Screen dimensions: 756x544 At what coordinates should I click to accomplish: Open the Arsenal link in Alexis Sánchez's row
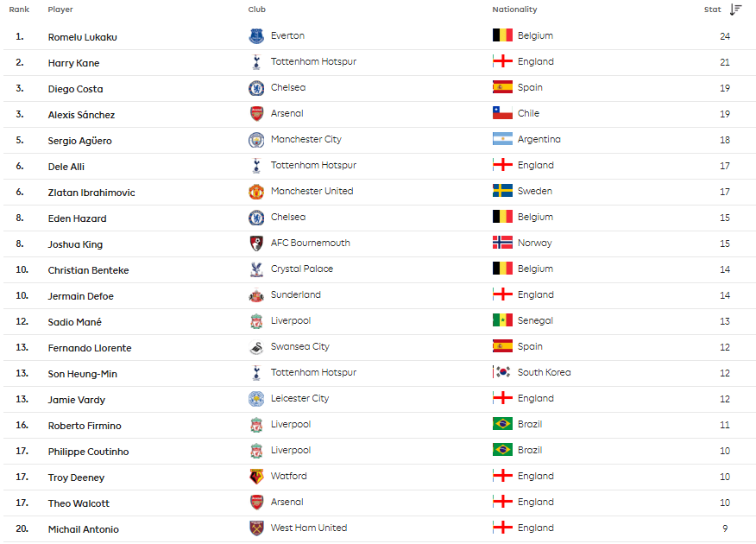[287, 114]
